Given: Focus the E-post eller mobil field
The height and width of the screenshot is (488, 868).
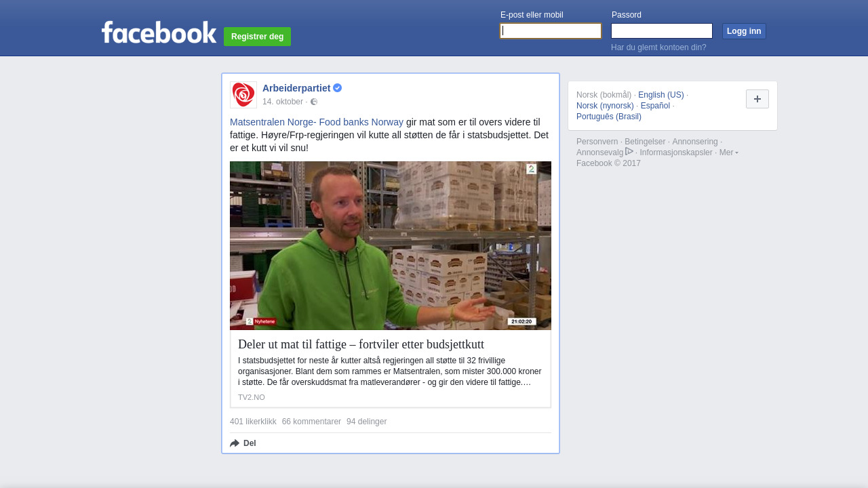Looking at the screenshot, I should coord(551,31).
